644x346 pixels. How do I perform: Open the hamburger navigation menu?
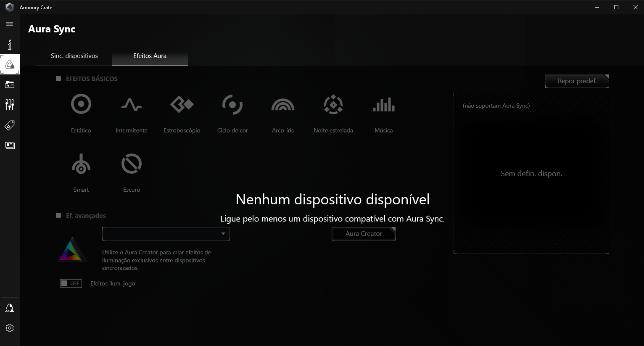coord(10,24)
